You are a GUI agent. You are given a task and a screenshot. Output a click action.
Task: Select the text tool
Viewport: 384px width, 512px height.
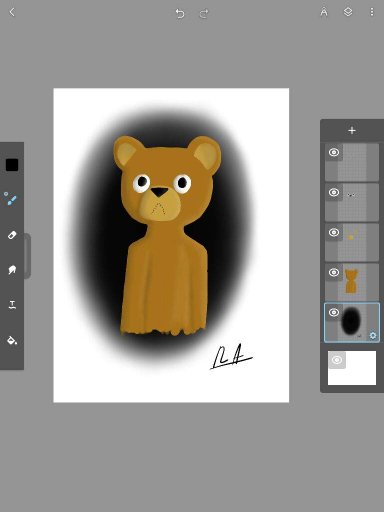[x=12, y=305]
